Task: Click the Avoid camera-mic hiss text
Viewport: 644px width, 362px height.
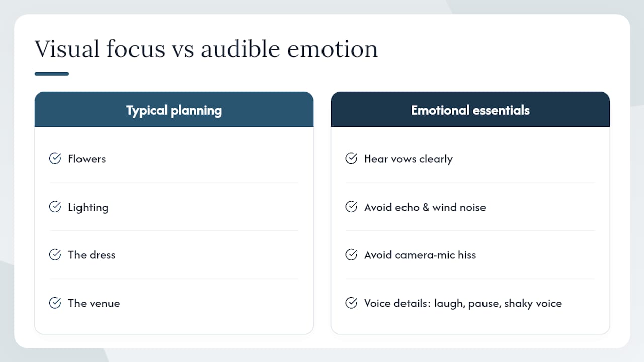Action: pyautogui.click(x=420, y=255)
